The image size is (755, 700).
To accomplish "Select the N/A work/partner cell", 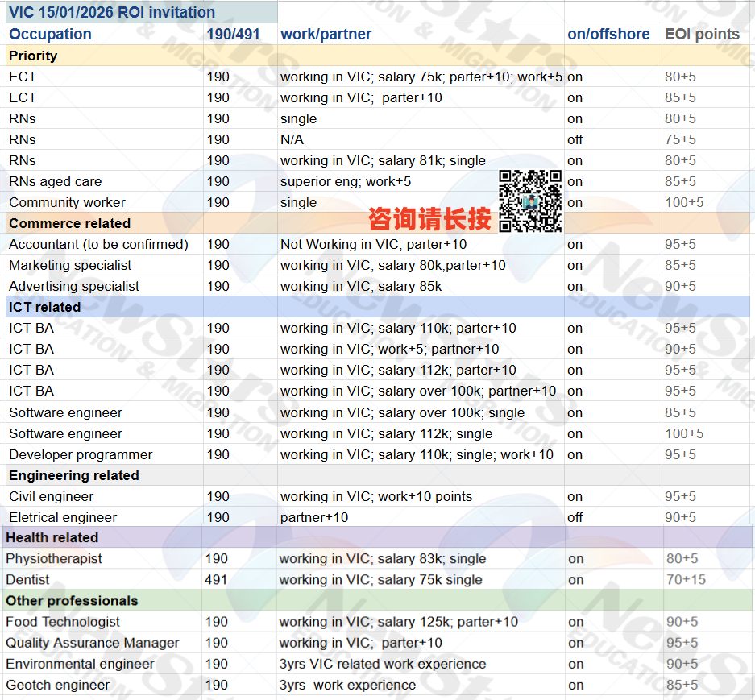I will 292,139.
